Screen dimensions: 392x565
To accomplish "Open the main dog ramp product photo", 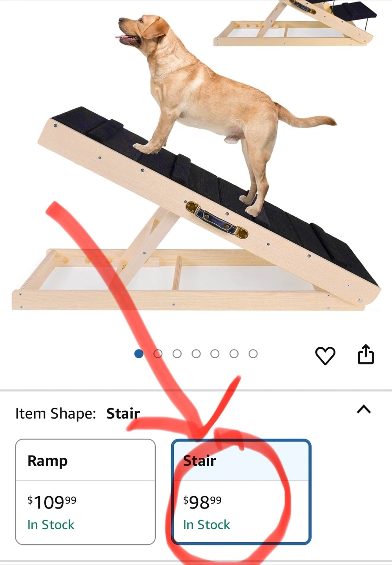I will [196, 165].
